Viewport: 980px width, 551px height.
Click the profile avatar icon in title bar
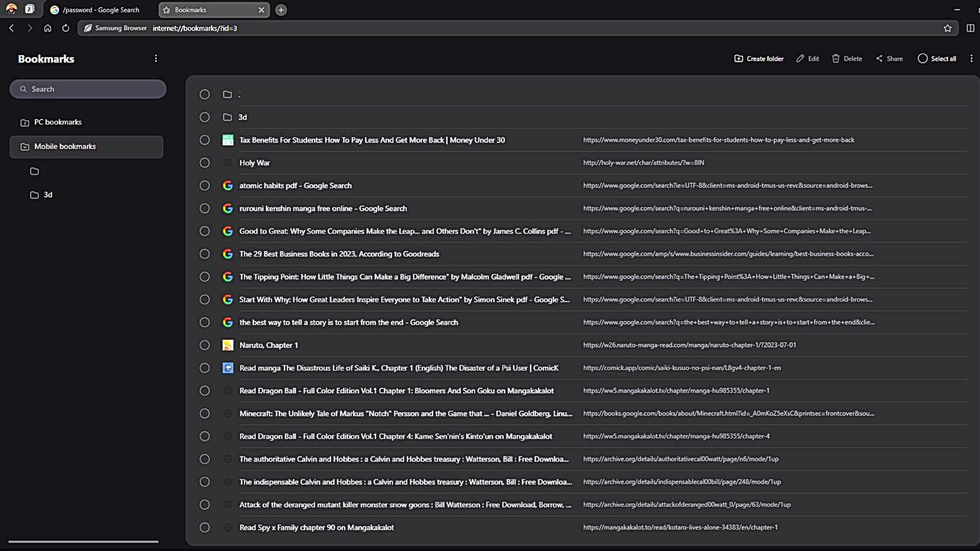click(x=11, y=9)
